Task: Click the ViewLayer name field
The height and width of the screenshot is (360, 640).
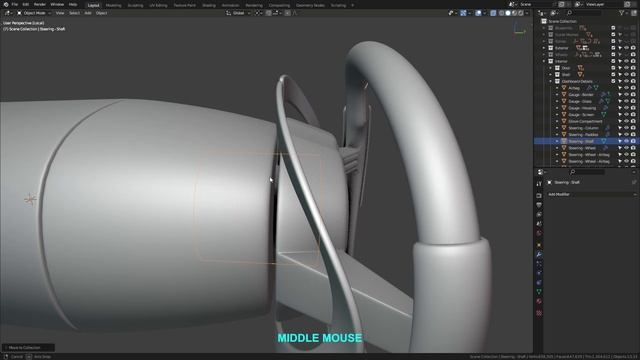Action: coord(603,4)
